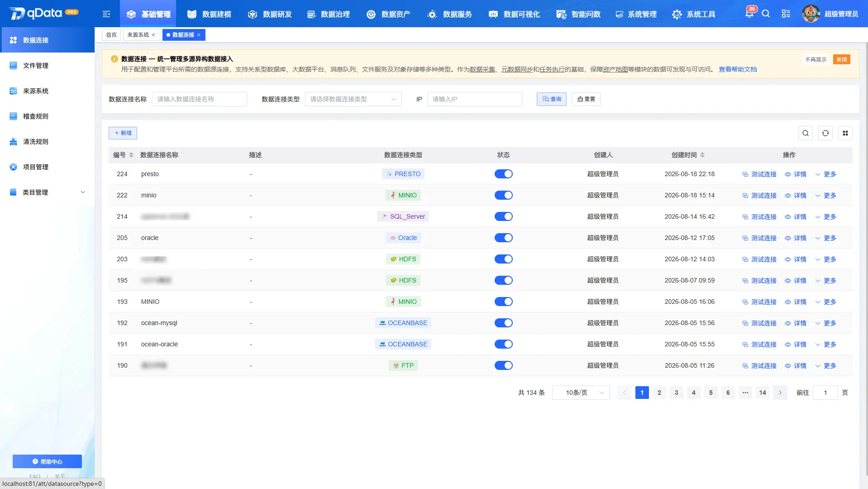Toggle status switch for ocean-oracle row

coord(504,344)
